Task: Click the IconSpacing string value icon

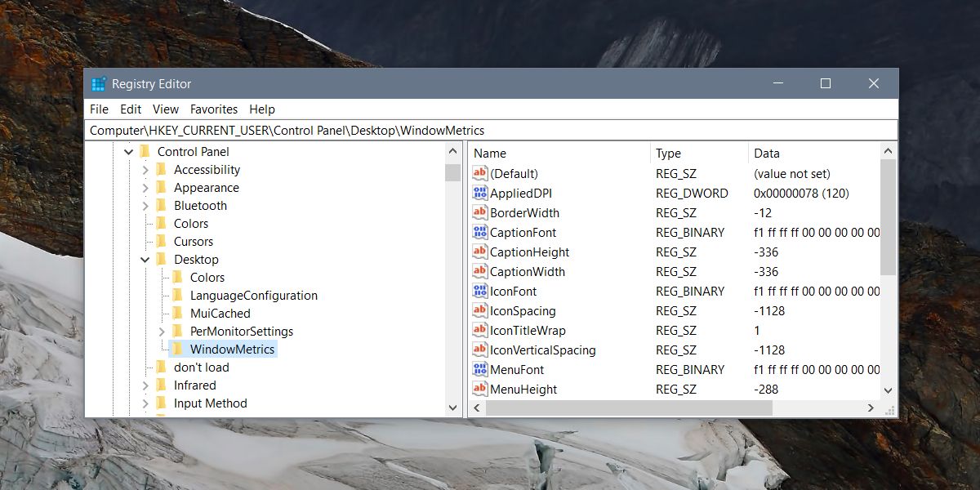Action: pos(479,310)
